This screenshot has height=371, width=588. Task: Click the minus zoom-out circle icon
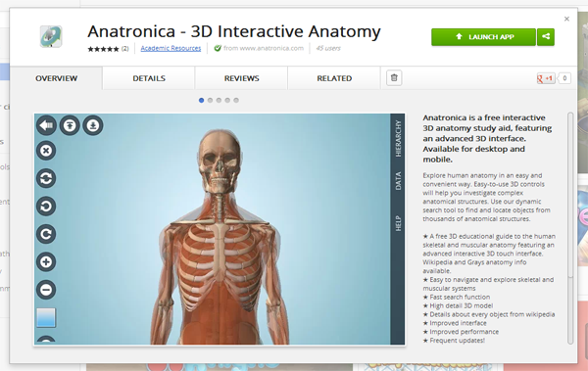(46, 290)
